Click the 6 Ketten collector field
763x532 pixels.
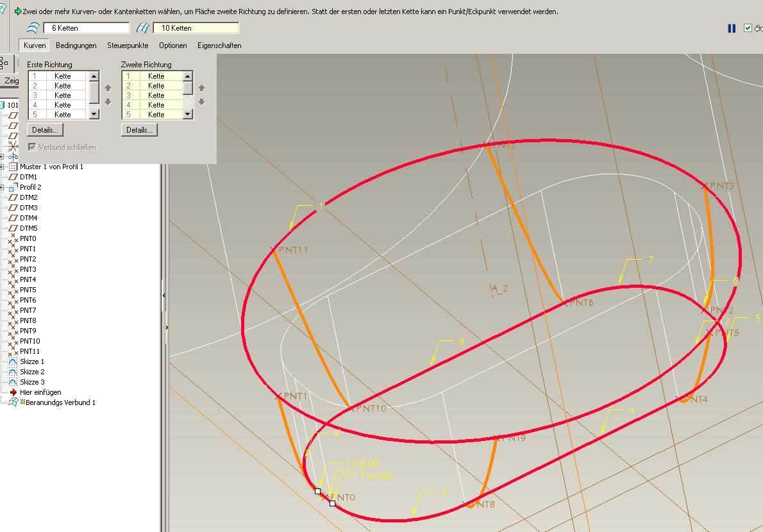87,28
